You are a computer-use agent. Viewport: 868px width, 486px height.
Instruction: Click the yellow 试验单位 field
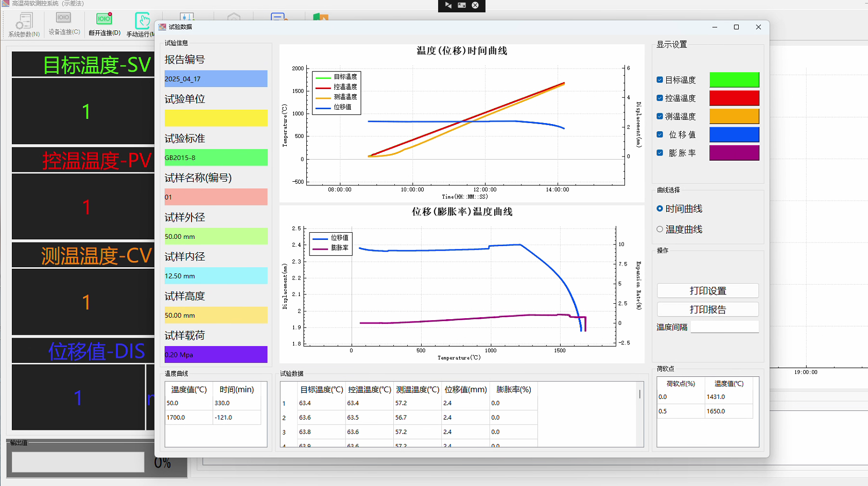coord(216,118)
